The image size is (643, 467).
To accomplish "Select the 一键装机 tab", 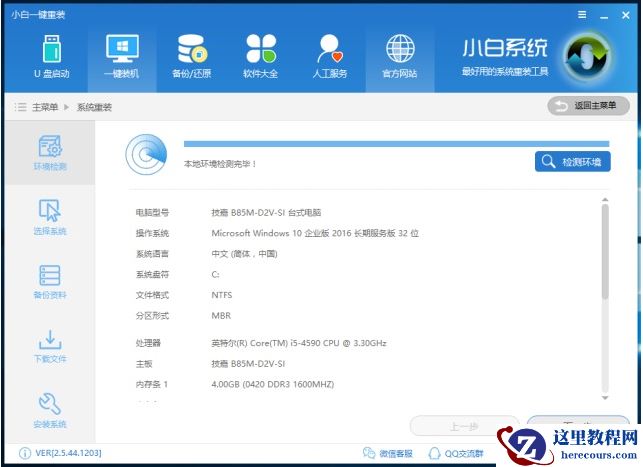I will click(x=122, y=57).
